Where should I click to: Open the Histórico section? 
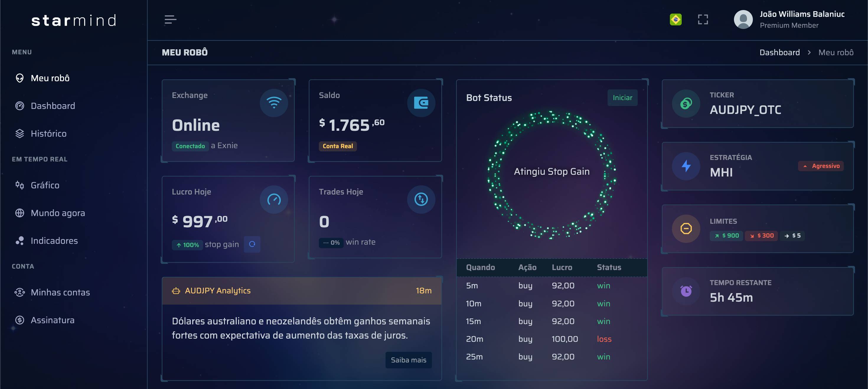48,133
